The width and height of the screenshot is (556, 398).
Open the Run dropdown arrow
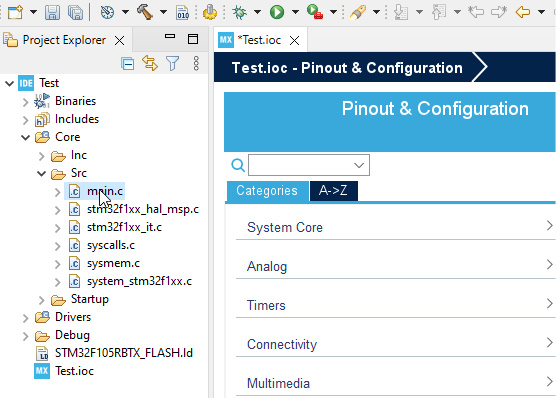[x=295, y=12]
